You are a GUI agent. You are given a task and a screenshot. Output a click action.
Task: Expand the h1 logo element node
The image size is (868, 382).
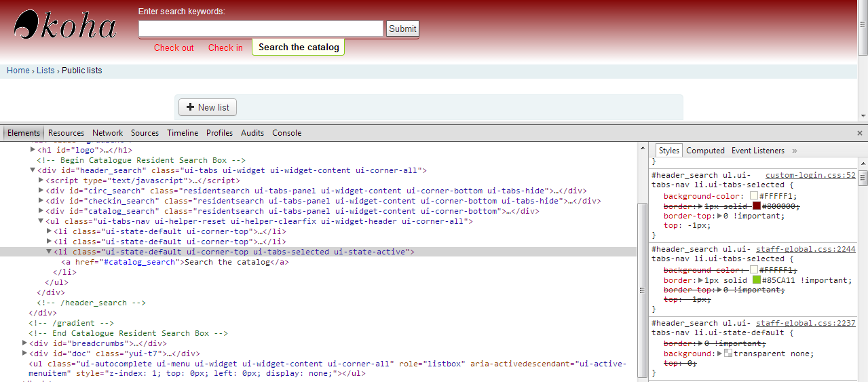pos(33,150)
